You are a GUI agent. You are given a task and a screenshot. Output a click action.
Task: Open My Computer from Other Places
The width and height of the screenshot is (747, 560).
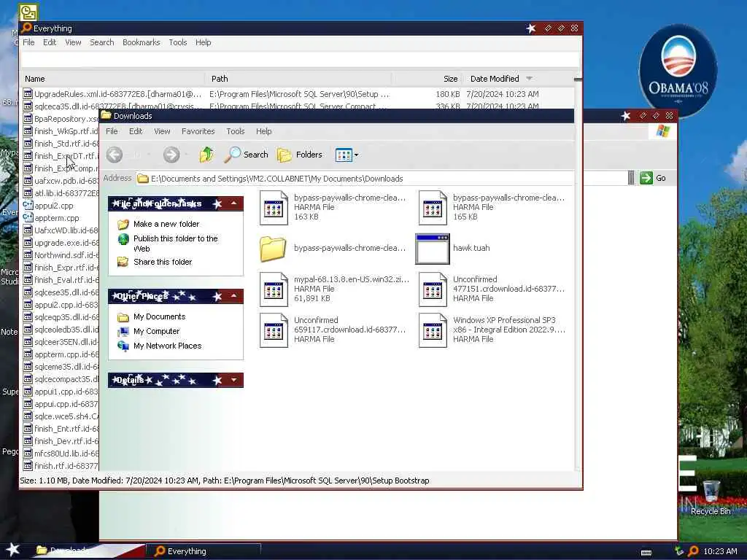(x=156, y=331)
